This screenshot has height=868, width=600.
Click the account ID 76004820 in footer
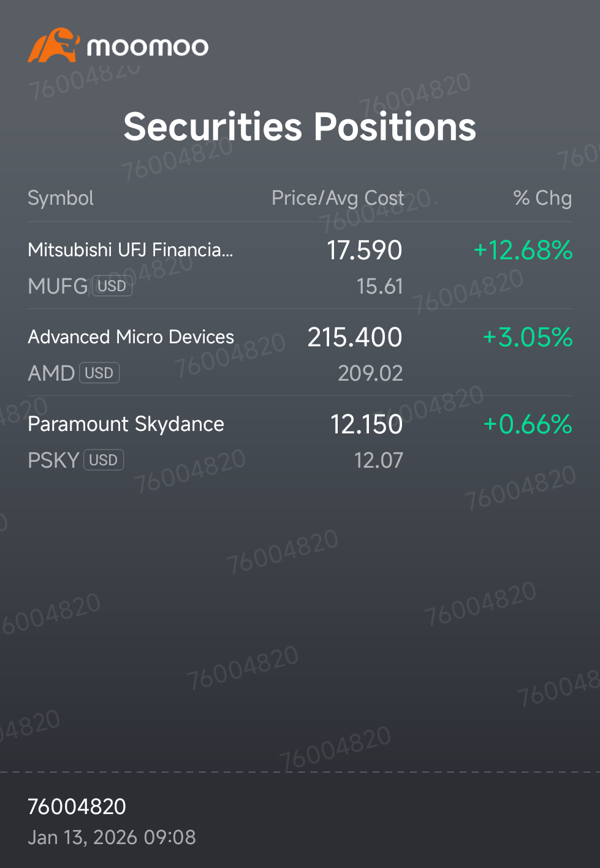pos(77,807)
